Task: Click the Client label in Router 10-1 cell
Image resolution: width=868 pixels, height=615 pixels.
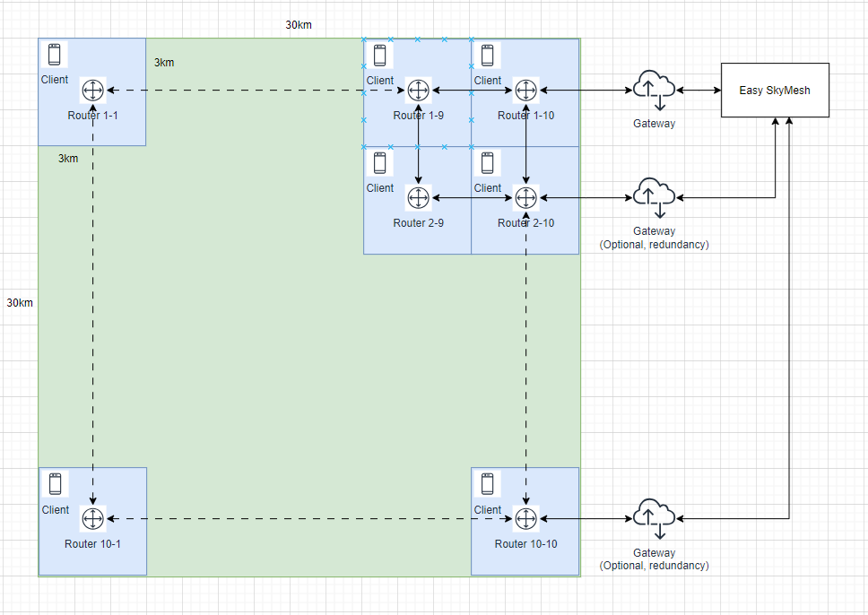Action: 56,510
